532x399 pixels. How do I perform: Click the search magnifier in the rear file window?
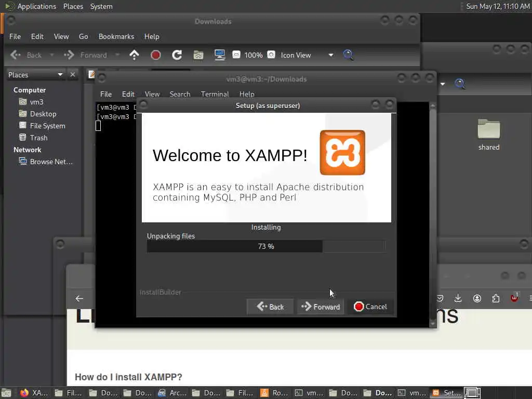point(460,84)
